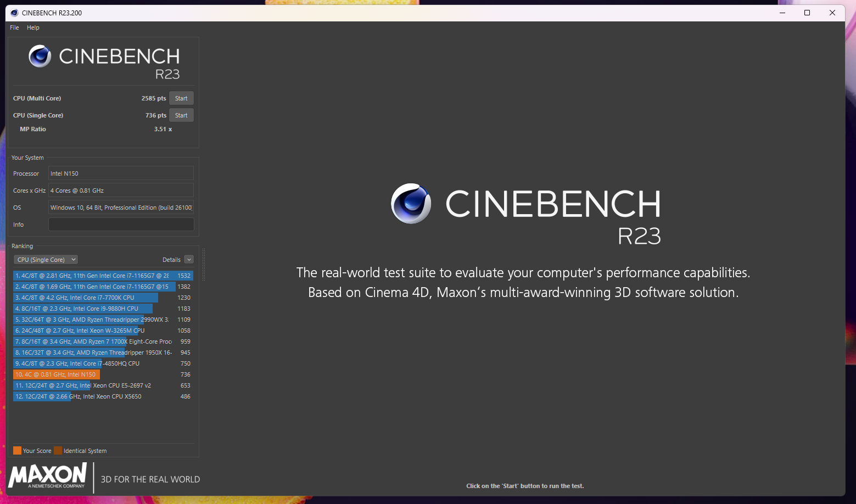Image resolution: width=856 pixels, height=504 pixels.
Task: Click the Processor field showing Intel N150
Action: click(x=121, y=173)
